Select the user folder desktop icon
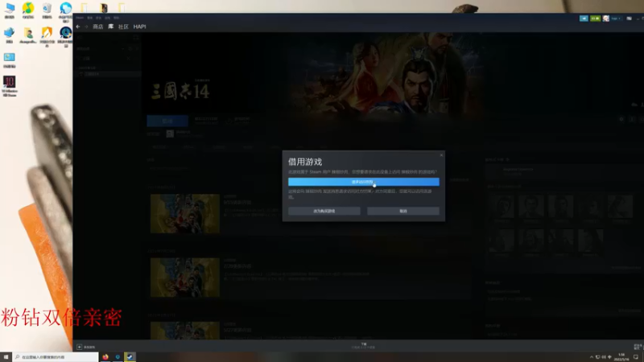 click(28, 35)
